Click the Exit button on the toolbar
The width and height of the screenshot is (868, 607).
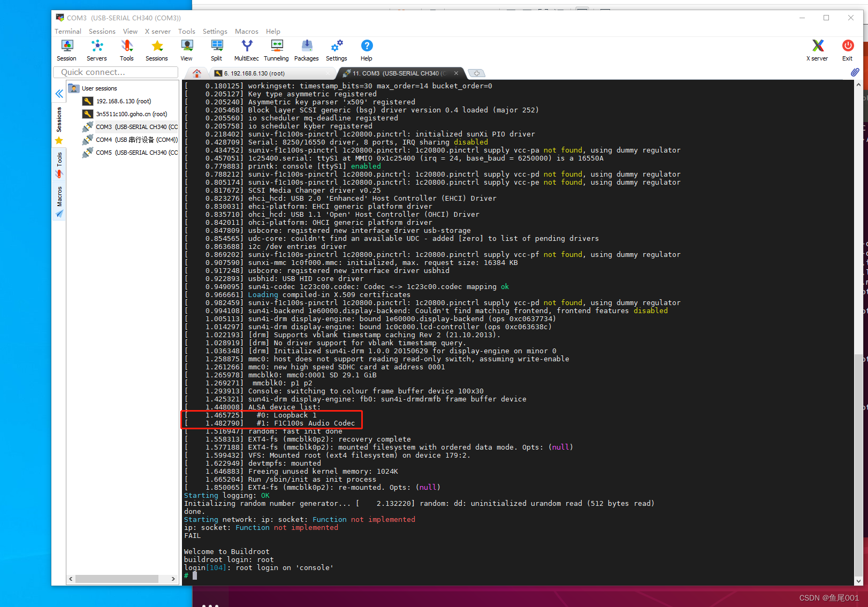click(847, 50)
